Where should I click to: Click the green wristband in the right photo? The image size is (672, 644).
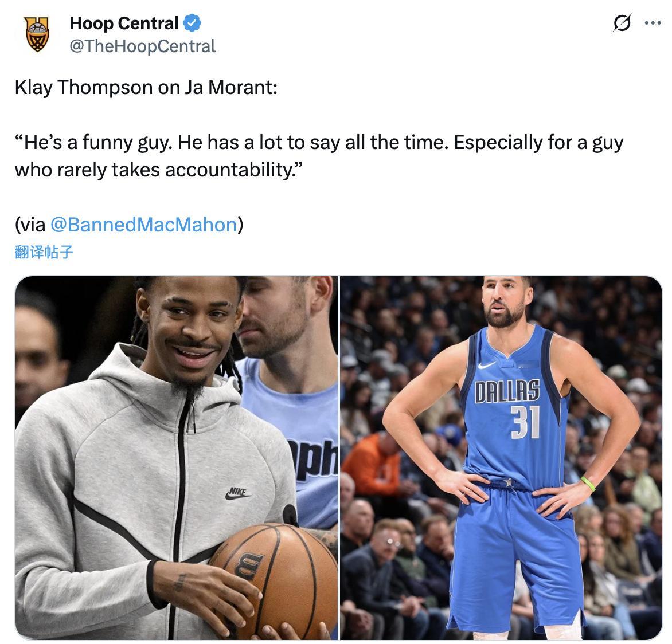click(x=588, y=484)
